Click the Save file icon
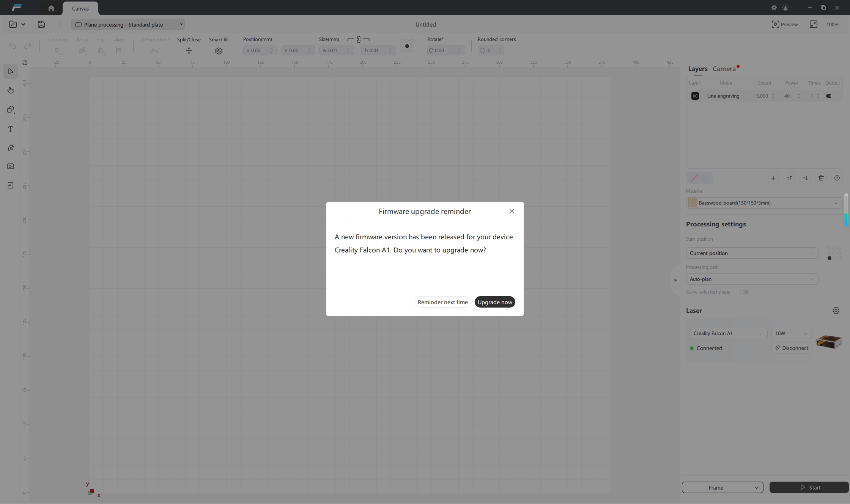Screen dimensions: 850x504 (41, 24)
